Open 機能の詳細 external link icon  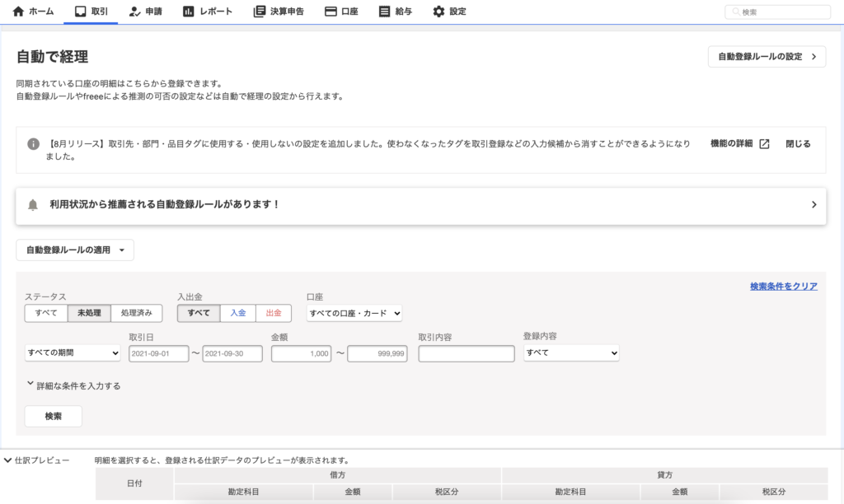pyautogui.click(x=764, y=143)
